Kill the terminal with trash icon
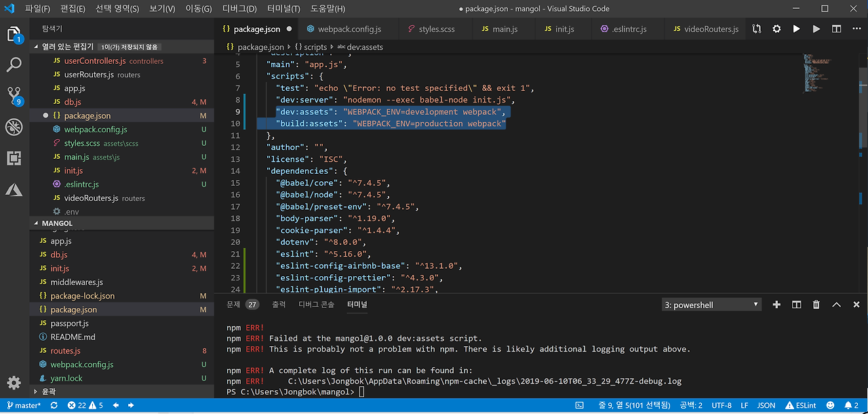Screen dimensions: 868x414 point(816,305)
